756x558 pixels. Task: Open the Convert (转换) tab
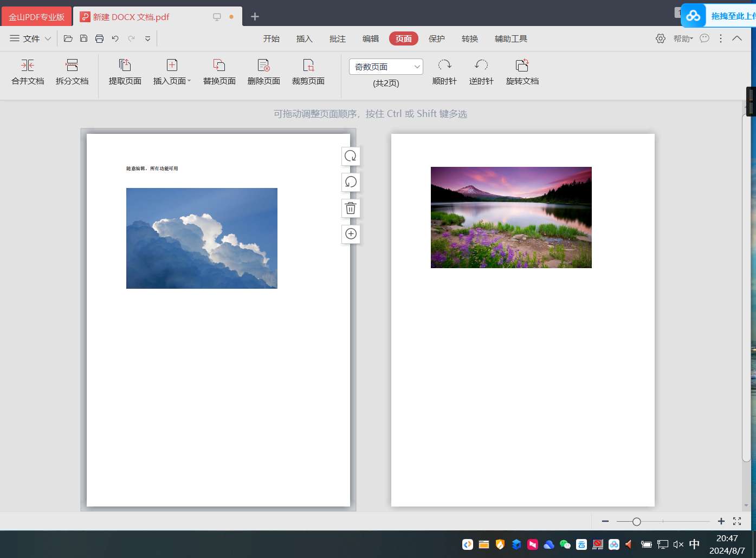(x=469, y=38)
